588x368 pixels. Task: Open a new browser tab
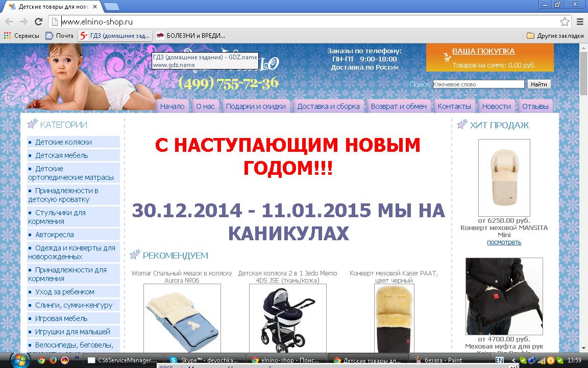pyautogui.click(x=111, y=7)
